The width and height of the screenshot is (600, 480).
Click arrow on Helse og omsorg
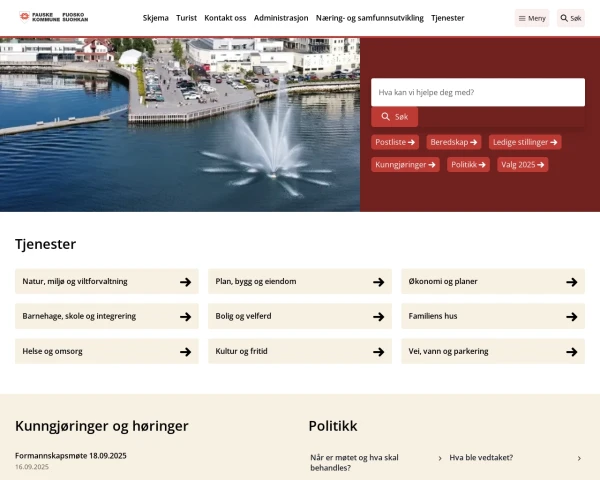(x=185, y=352)
